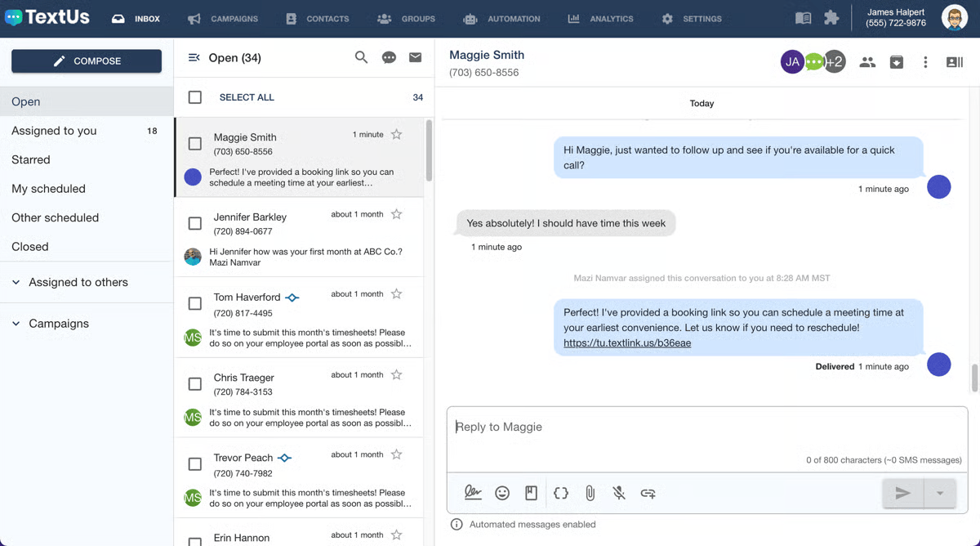Send the message with paper plane
This screenshot has width=980, height=546.
pos(902,493)
